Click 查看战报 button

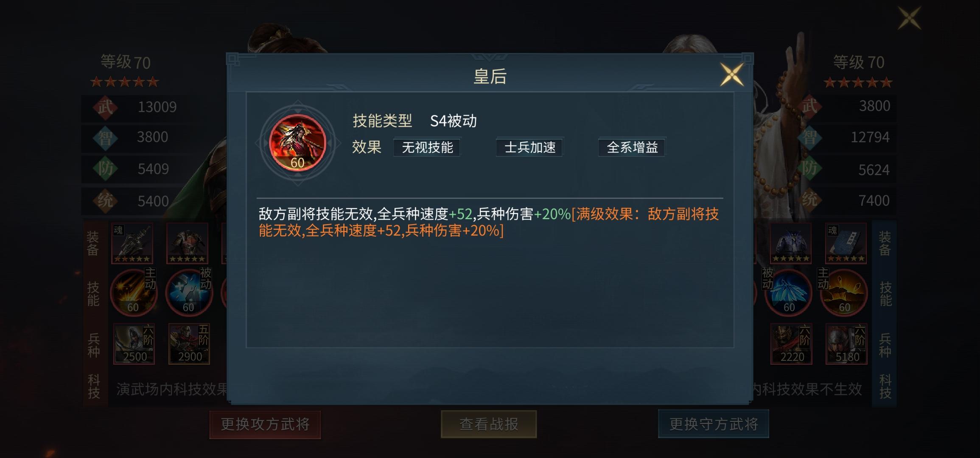[x=489, y=424]
